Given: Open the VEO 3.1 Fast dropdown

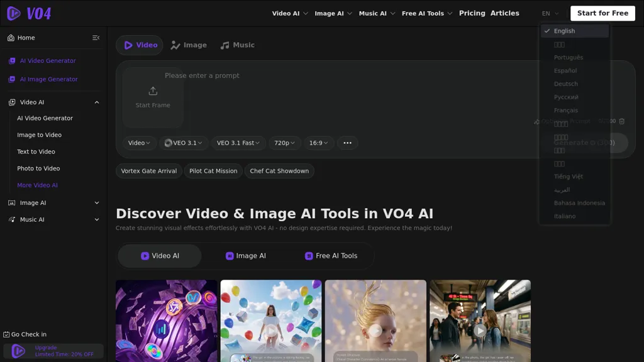Looking at the screenshot, I should [238, 143].
